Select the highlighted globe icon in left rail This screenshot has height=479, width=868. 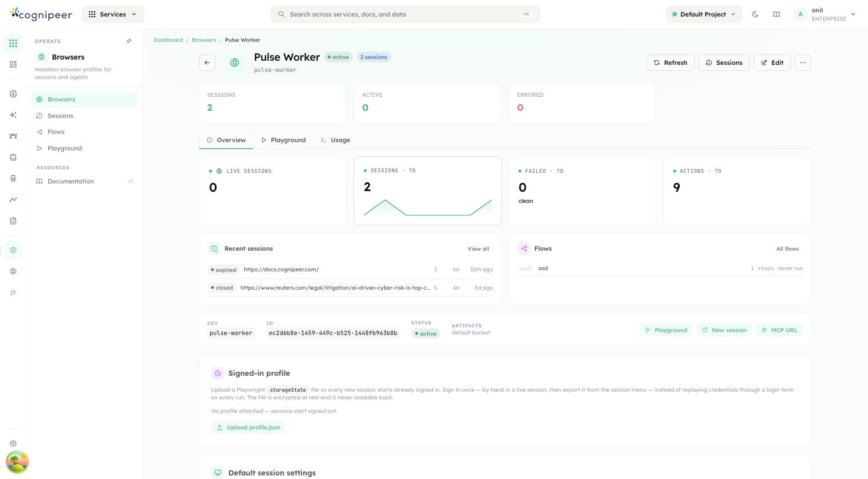[x=13, y=250]
